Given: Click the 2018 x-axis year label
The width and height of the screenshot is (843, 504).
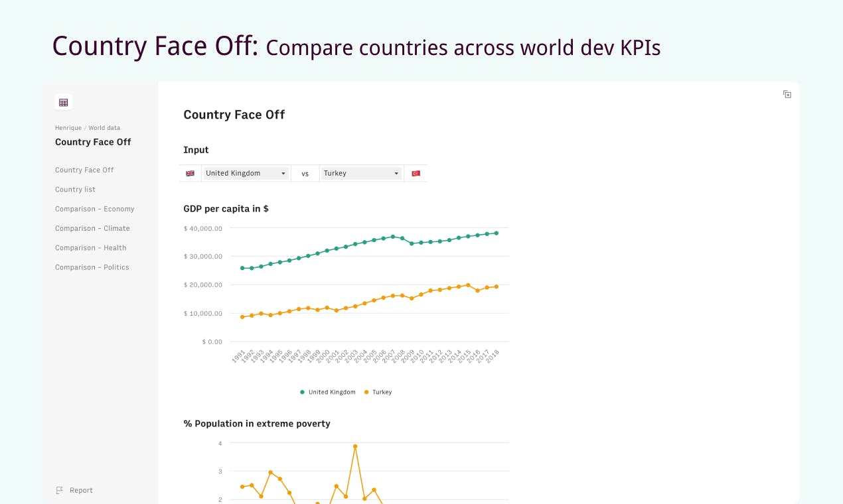Looking at the screenshot, I should tap(493, 356).
